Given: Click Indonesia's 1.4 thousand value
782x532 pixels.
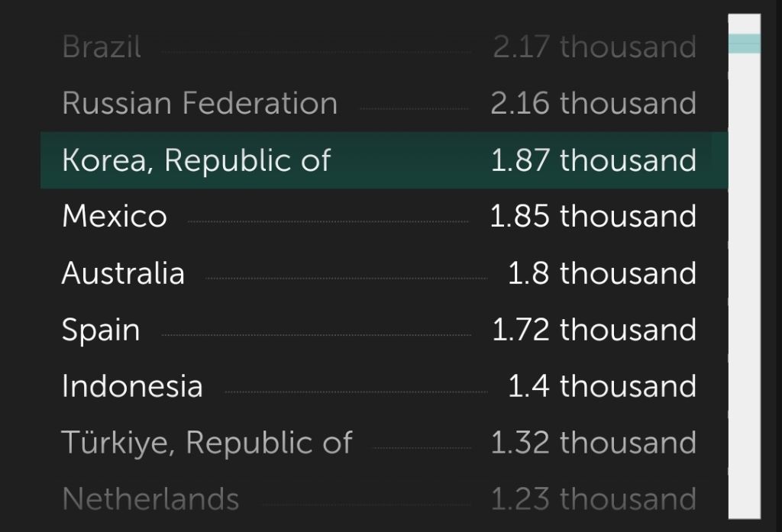Looking at the screenshot, I should pos(602,386).
